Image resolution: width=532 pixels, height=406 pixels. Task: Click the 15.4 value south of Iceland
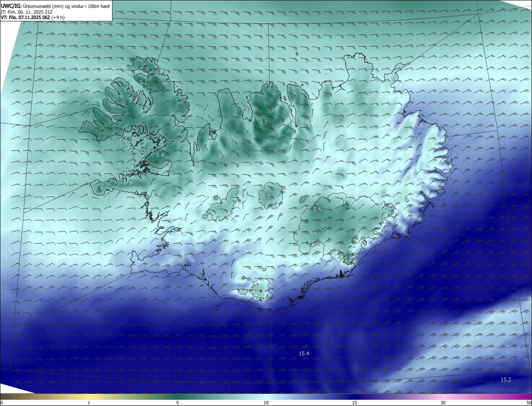coord(304,353)
